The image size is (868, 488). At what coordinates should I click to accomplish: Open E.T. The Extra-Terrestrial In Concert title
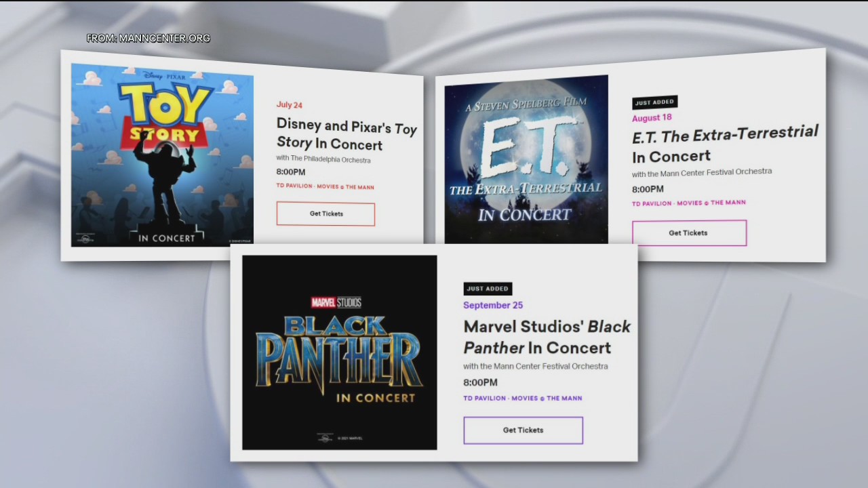[x=725, y=144]
